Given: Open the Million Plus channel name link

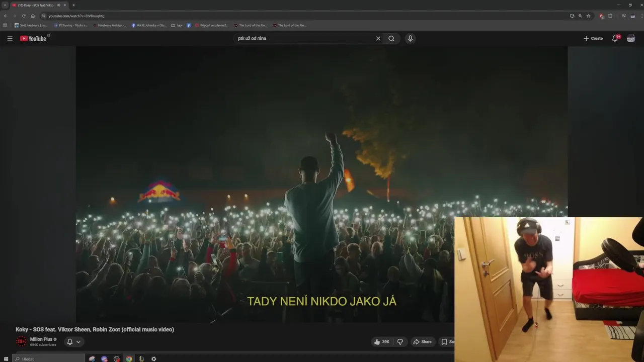Looking at the screenshot, I should [x=41, y=339].
